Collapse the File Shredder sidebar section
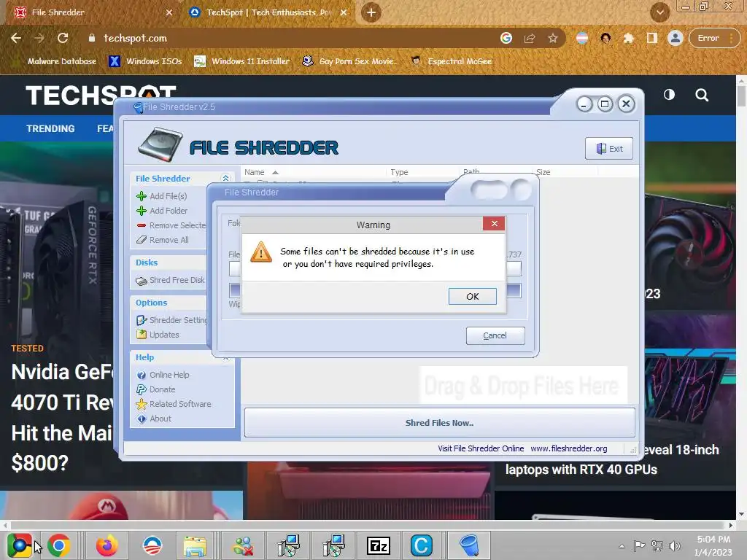The height and width of the screenshot is (560, 747). pos(226,178)
